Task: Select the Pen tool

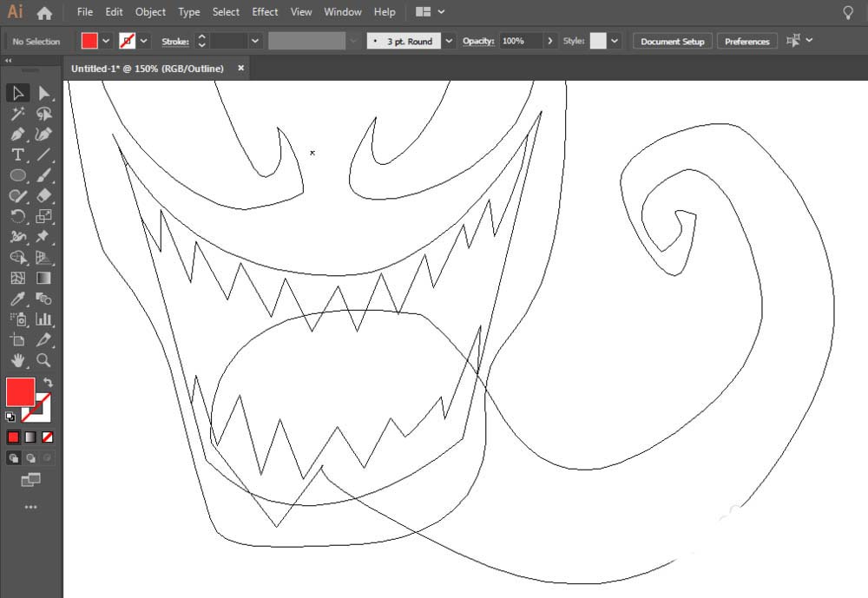Action: [17, 134]
